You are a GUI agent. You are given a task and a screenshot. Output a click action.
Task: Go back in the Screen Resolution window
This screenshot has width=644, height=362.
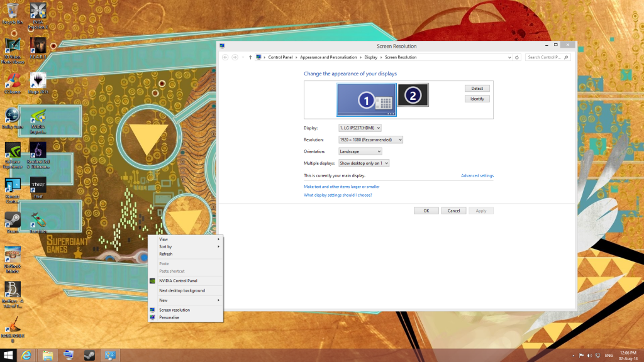pyautogui.click(x=225, y=57)
